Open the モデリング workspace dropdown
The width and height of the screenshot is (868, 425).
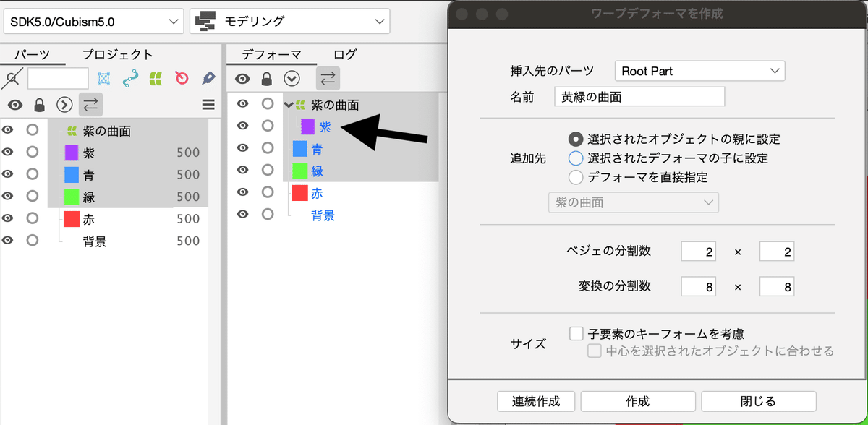coord(290,21)
